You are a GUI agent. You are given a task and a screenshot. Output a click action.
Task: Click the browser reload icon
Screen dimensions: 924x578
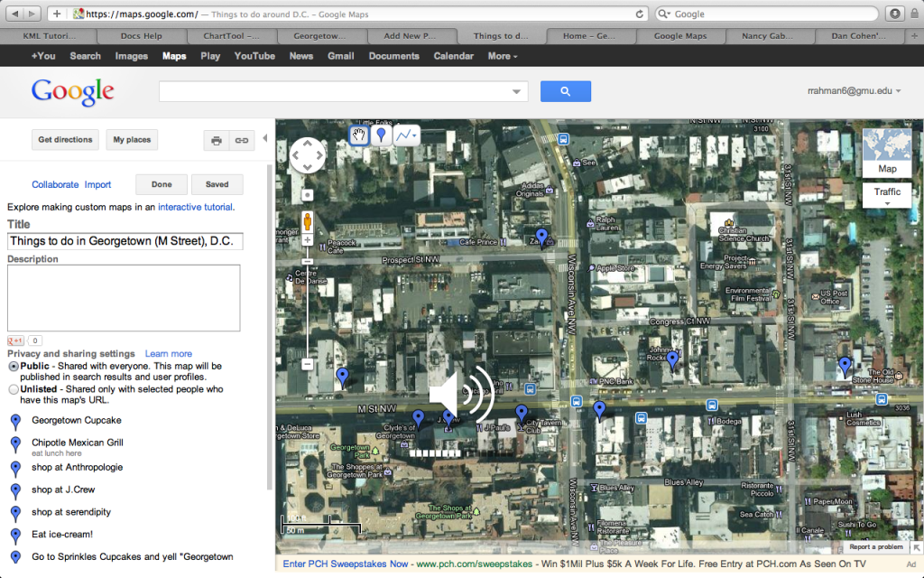(x=640, y=14)
